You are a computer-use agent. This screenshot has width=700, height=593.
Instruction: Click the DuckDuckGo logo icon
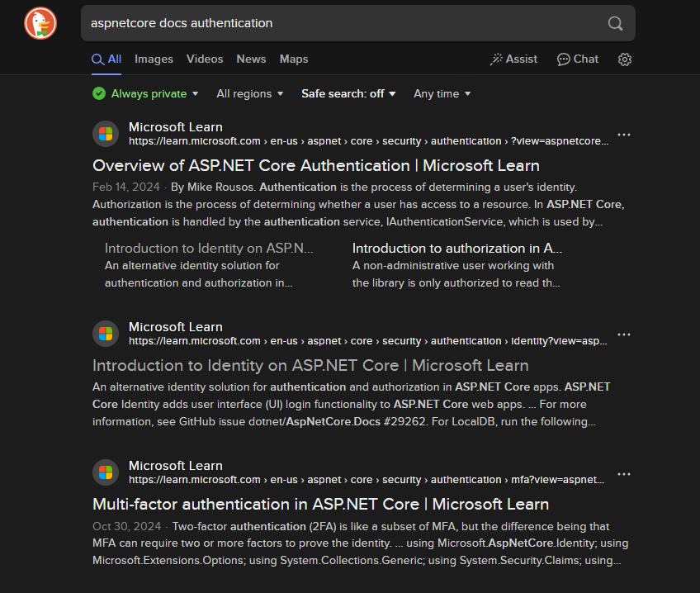(x=40, y=22)
